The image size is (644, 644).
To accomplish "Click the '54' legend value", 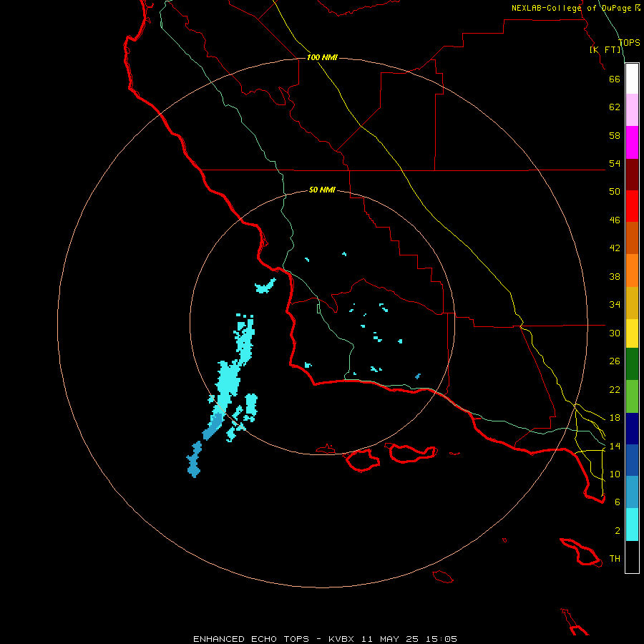I will coord(615,163).
